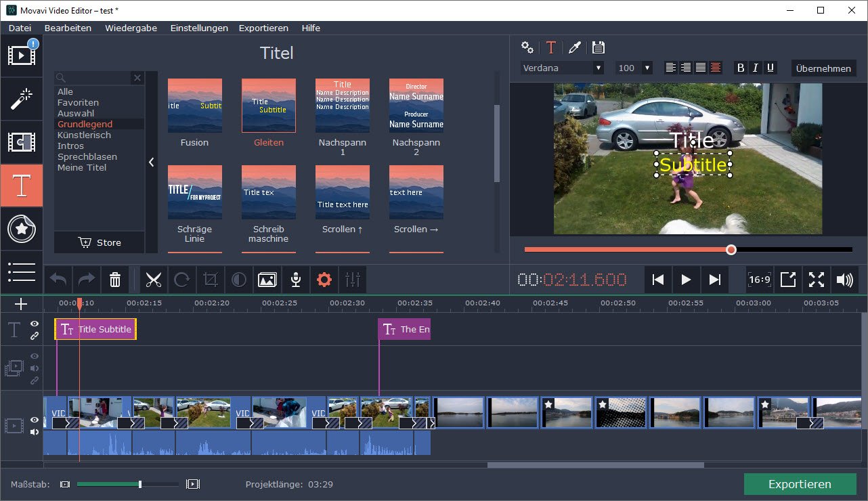
Task: Click the Maßstab zoom slider
Action: [140, 484]
